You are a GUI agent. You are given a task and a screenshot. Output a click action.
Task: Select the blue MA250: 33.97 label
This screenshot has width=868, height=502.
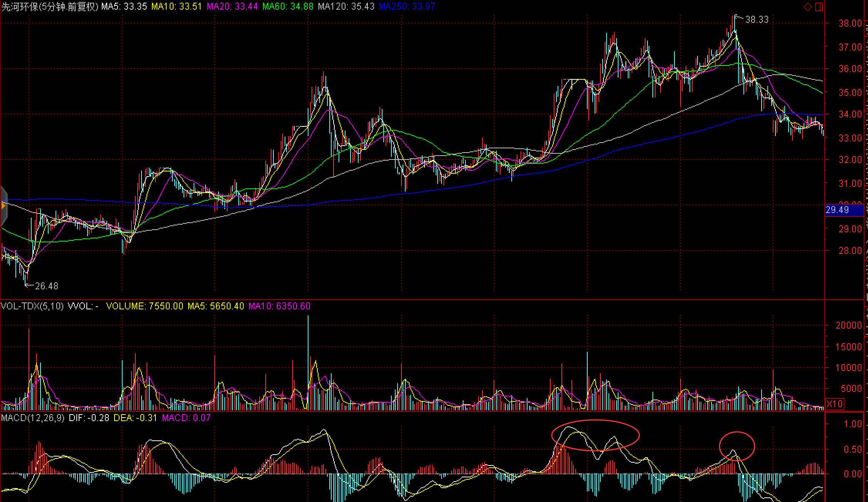pyautogui.click(x=406, y=7)
